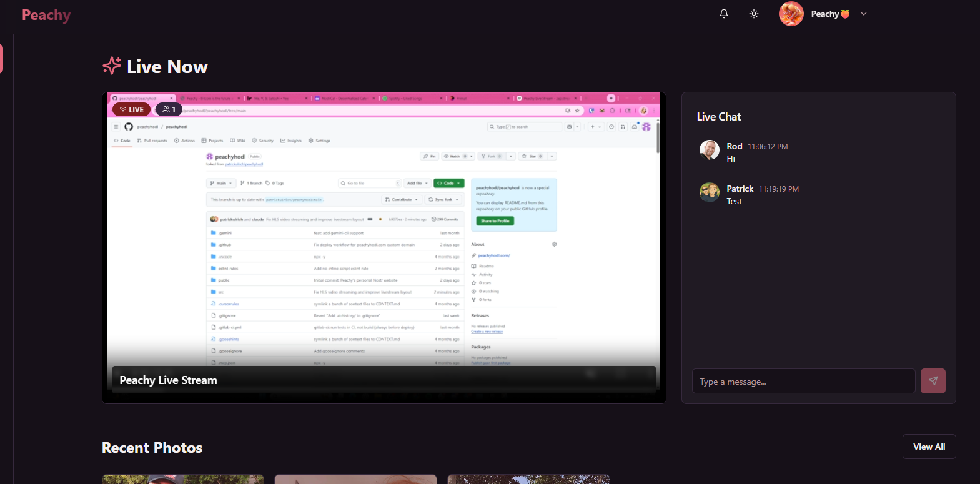Screen dimensions: 980x484
Task: Click the red LIVE badge on stream
Action: click(x=131, y=109)
